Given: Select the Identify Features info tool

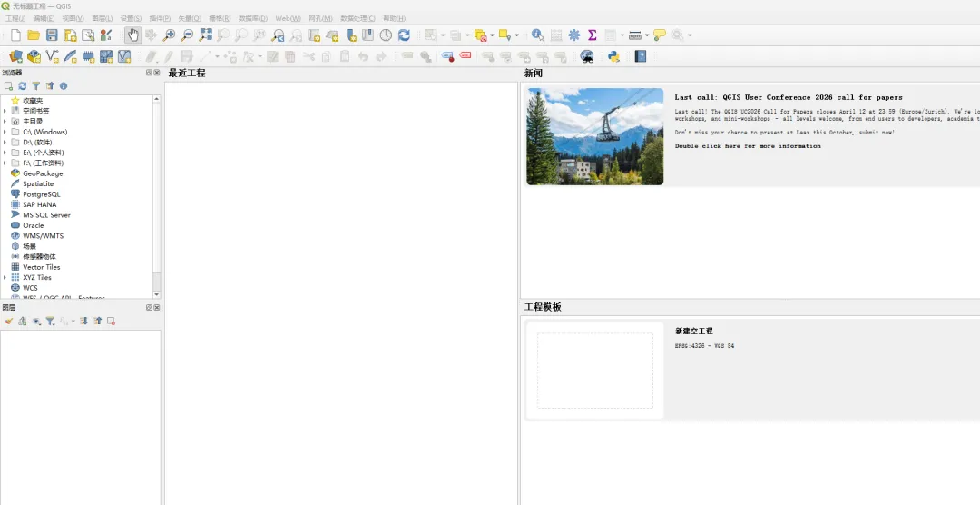Looking at the screenshot, I should [x=537, y=35].
